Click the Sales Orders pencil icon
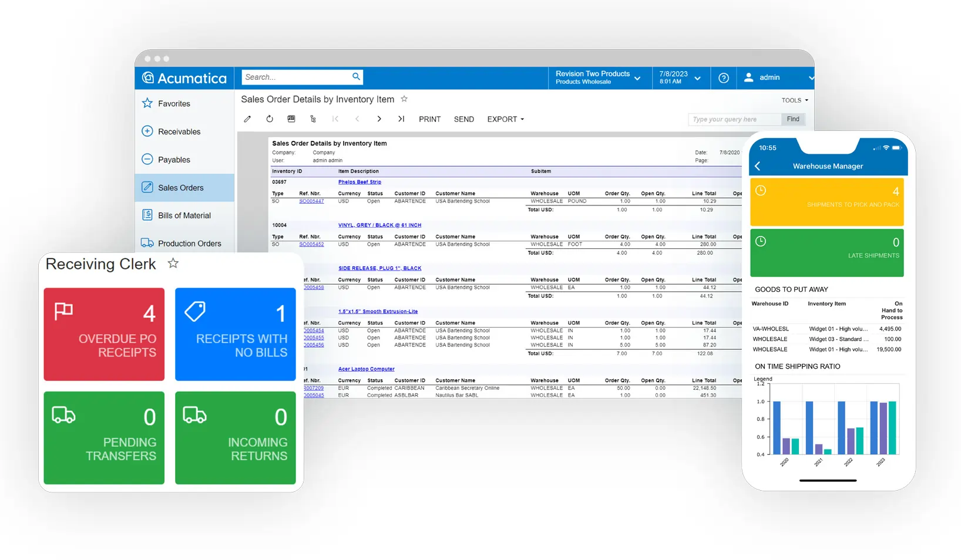Viewport: 961px width, 560px height. click(147, 187)
